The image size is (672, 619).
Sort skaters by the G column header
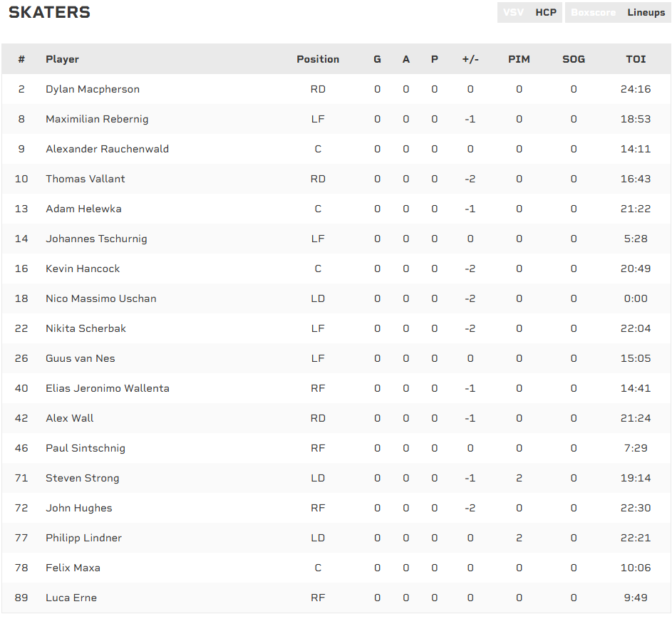(x=377, y=59)
